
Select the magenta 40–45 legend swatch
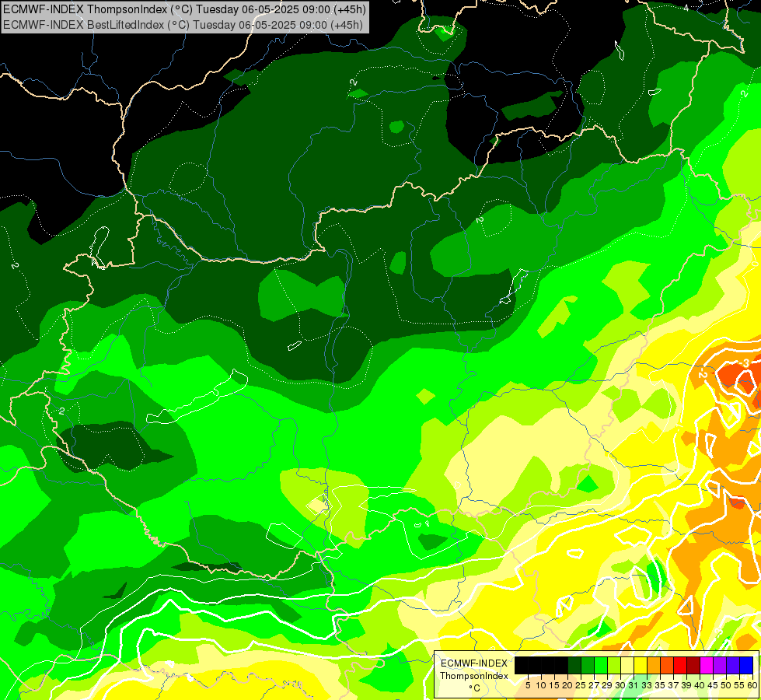[x=707, y=665]
